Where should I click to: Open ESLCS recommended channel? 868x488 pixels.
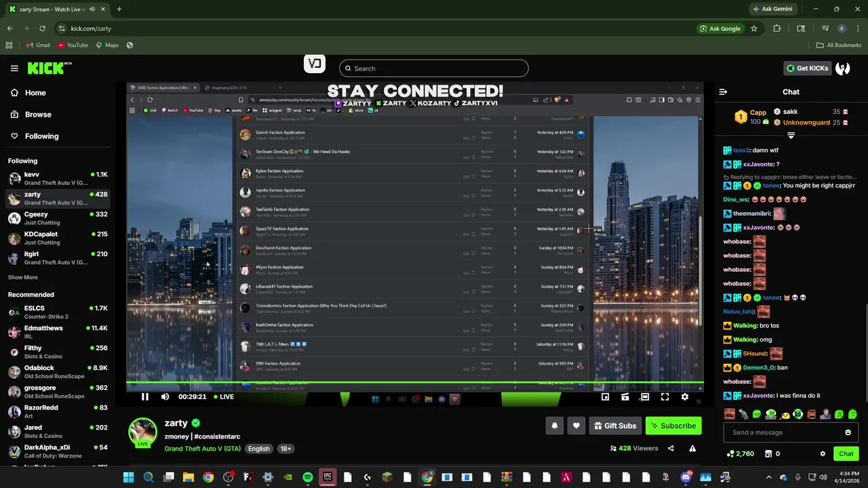pos(58,312)
